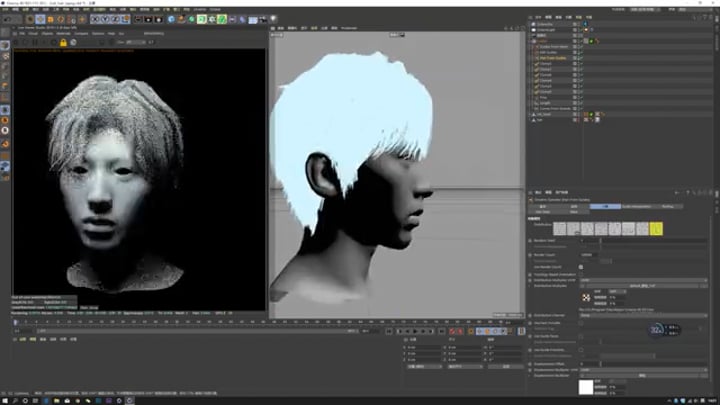Open the Windows Start menu

click(5, 400)
